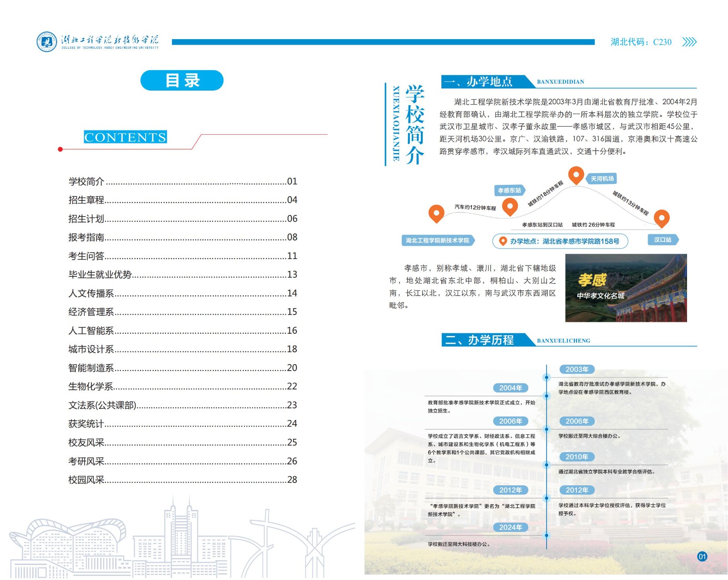This screenshot has height=580, width=728.
Task: Click the 学校搬迁至同大科技楼办公 timeline text
Action: tap(460, 544)
